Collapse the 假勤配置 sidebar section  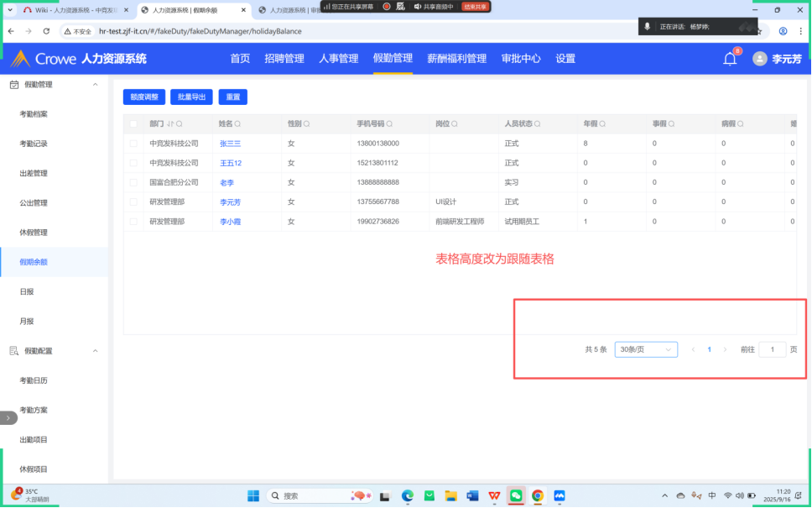click(x=95, y=351)
